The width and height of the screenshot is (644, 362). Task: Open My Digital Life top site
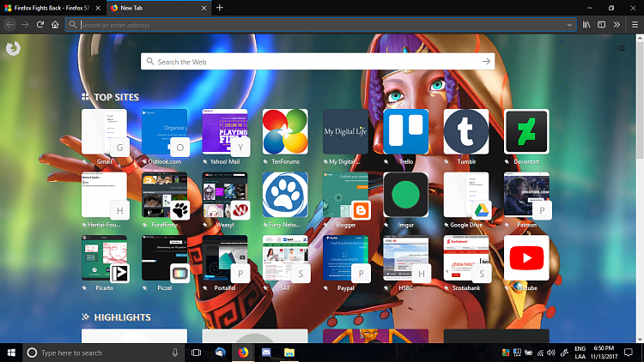[x=346, y=132]
